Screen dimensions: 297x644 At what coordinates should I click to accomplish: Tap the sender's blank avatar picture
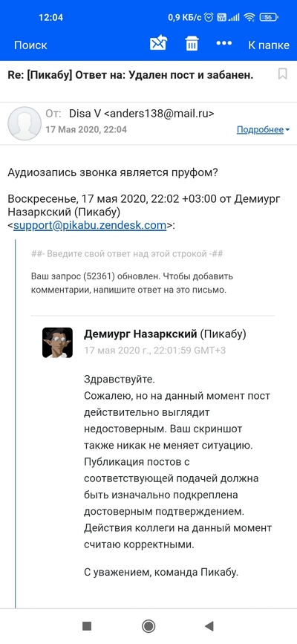tap(25, 123)
